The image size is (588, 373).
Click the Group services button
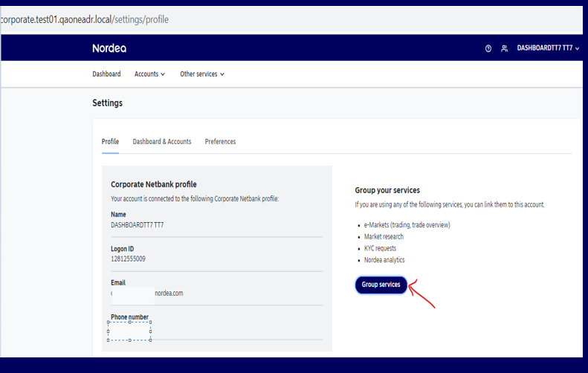click(381, 285)
